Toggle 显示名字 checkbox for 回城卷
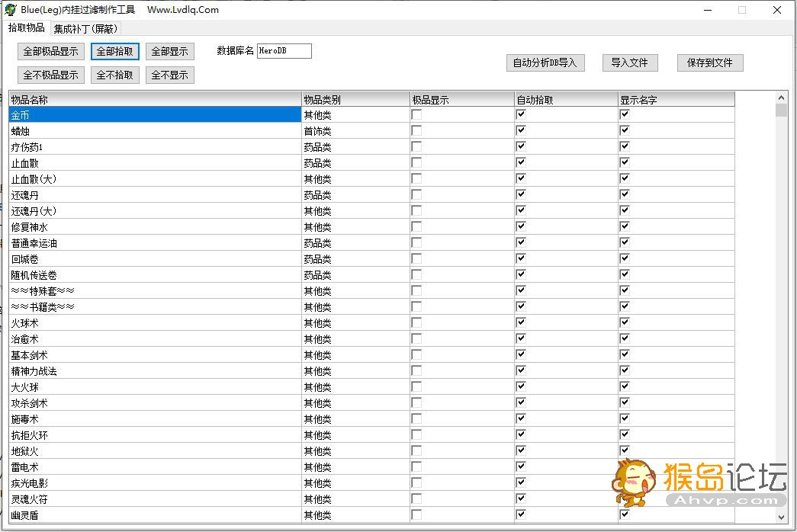The image size is (797, 532). [625, 259]
